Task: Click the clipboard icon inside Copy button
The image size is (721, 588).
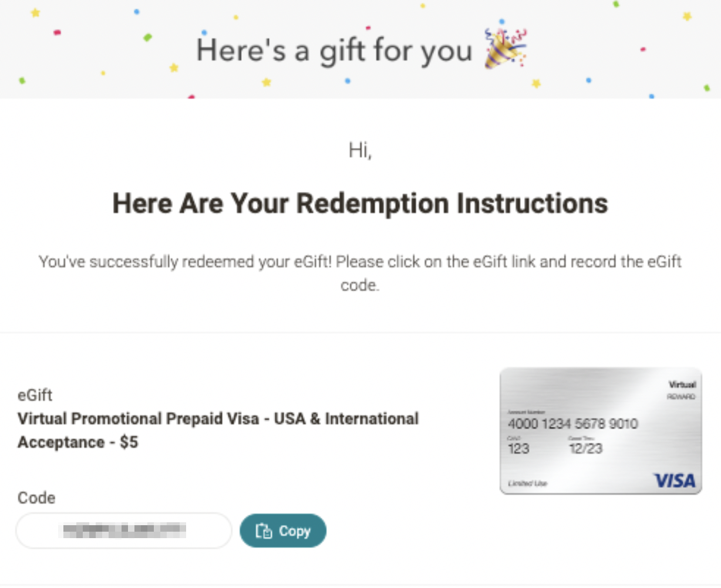Action: 264,531
